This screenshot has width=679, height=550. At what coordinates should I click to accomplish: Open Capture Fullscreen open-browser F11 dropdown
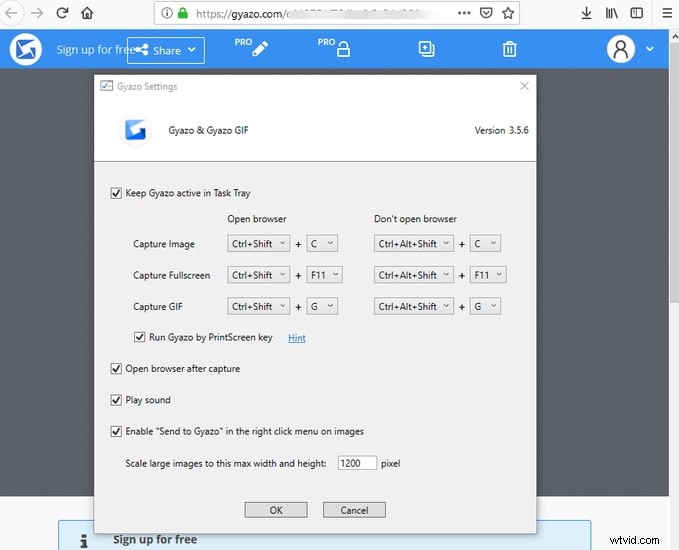tap(324, 275)
